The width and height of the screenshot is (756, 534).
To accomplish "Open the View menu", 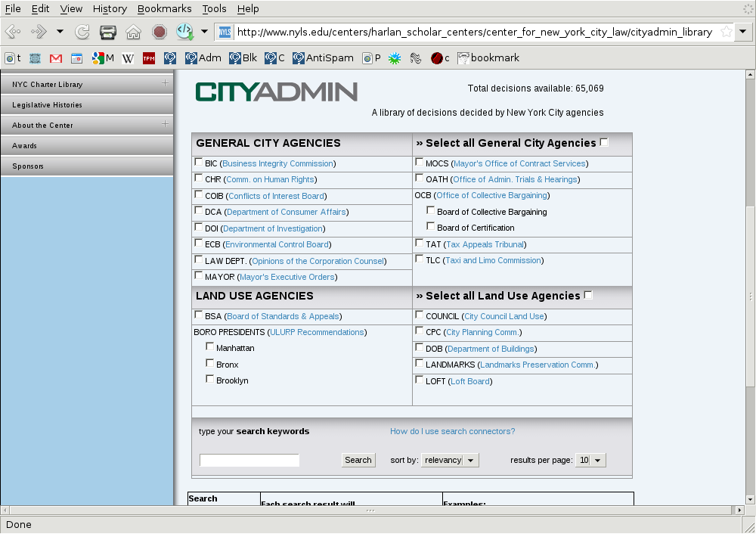I will point(71,8).
